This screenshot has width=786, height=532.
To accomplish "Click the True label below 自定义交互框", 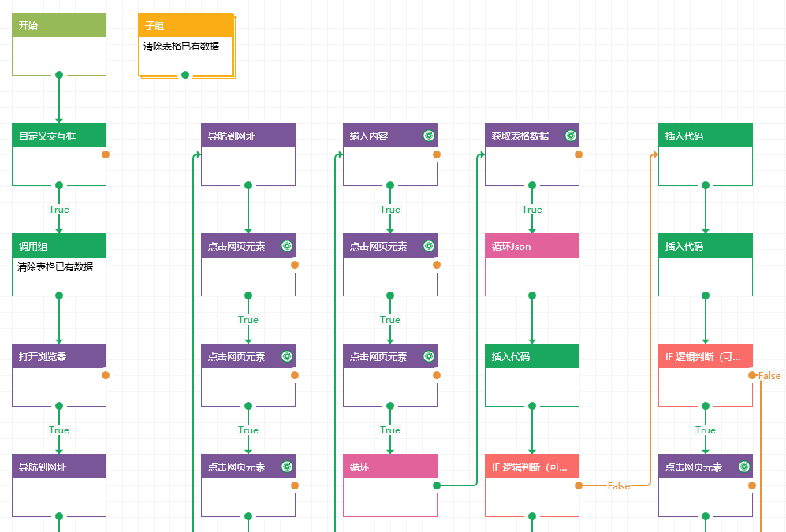I will 59,210.
